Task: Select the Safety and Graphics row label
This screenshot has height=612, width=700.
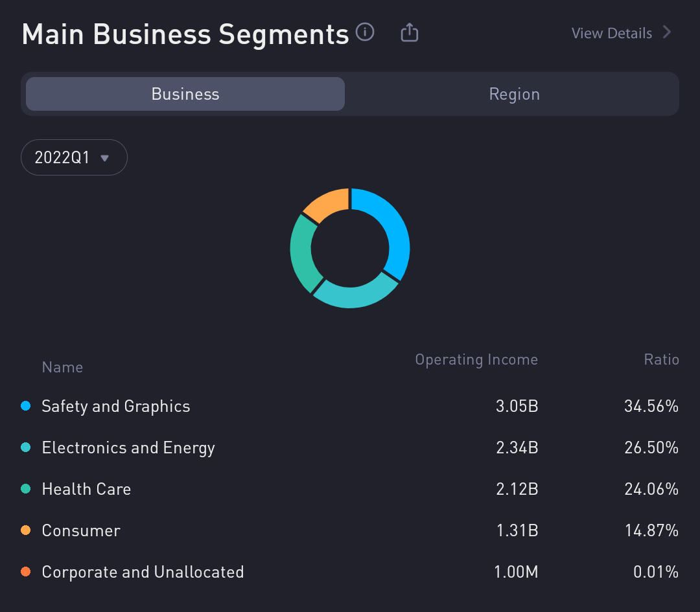Action: click(116, 406)
